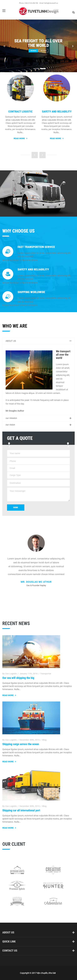The height and width of the screenshot is (980, 77).
Task: Go to the next hero slide arrow
Action: tap(72, 46)
